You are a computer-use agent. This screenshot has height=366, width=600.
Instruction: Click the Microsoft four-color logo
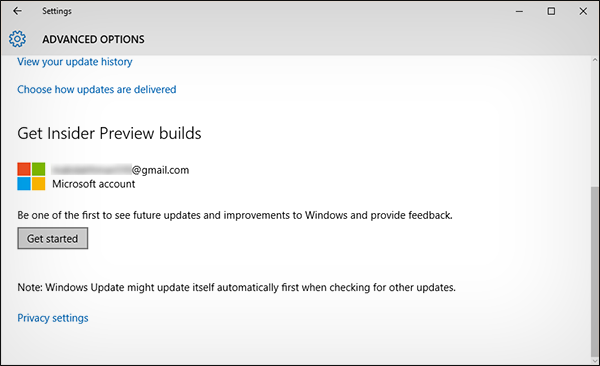click(31, 176)
